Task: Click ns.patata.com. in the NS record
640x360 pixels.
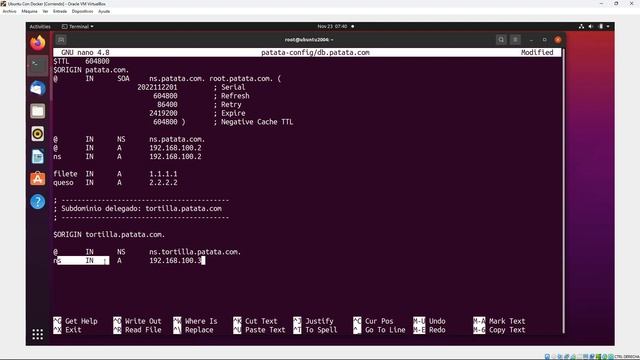Action: pyautogui.click(x=177, y=139)
